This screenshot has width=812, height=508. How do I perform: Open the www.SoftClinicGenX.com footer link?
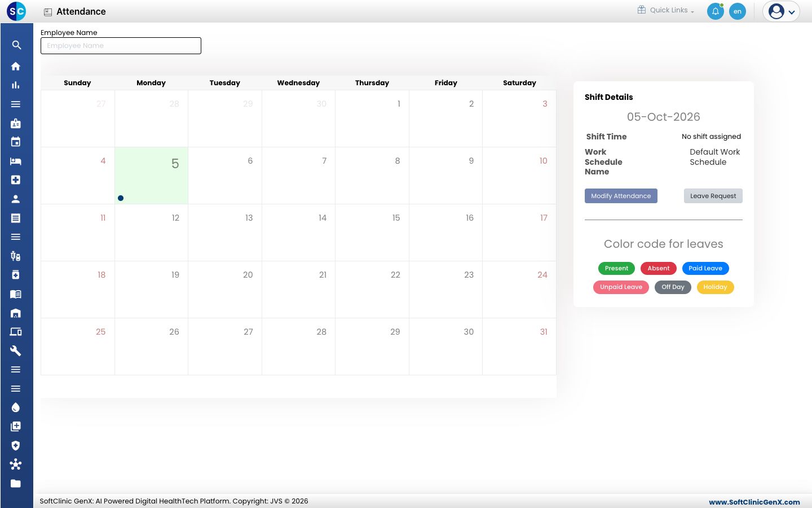tap(754, 502)
